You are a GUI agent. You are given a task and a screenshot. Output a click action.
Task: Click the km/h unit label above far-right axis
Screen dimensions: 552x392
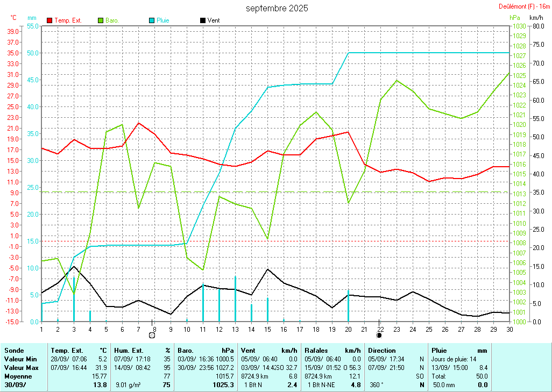536,18
